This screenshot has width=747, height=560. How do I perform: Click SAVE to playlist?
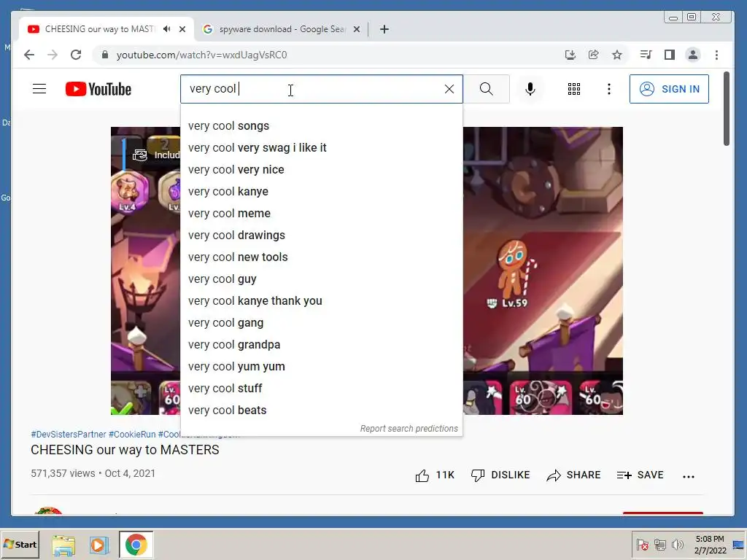coord(640,475)
